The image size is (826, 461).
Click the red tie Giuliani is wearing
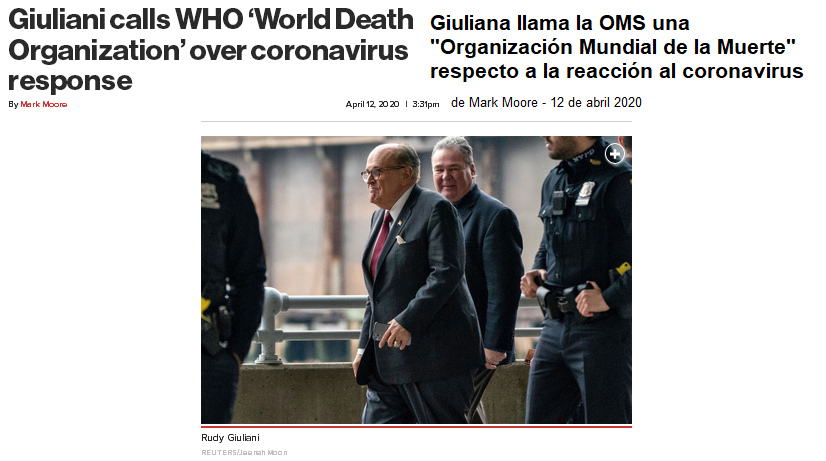click(380, 243)
